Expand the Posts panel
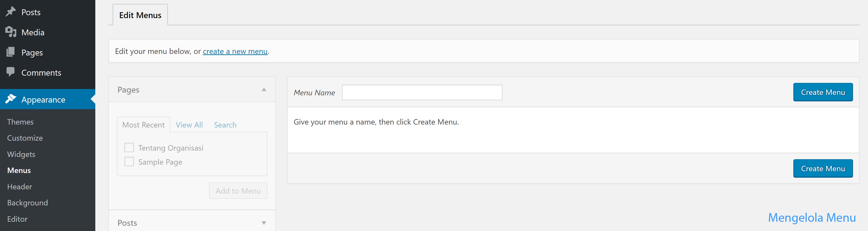This screenshot has width=868, height=231. point(264,223)
